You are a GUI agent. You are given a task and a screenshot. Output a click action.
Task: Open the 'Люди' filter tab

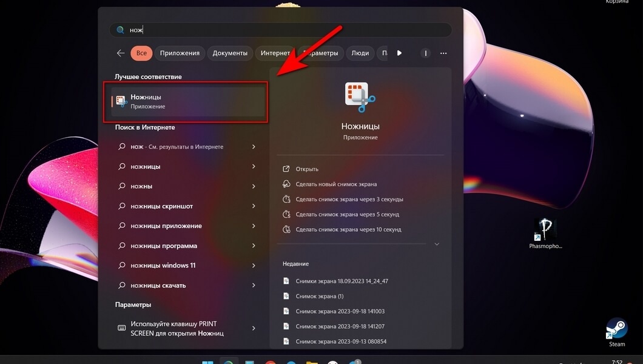coord(360,53)
